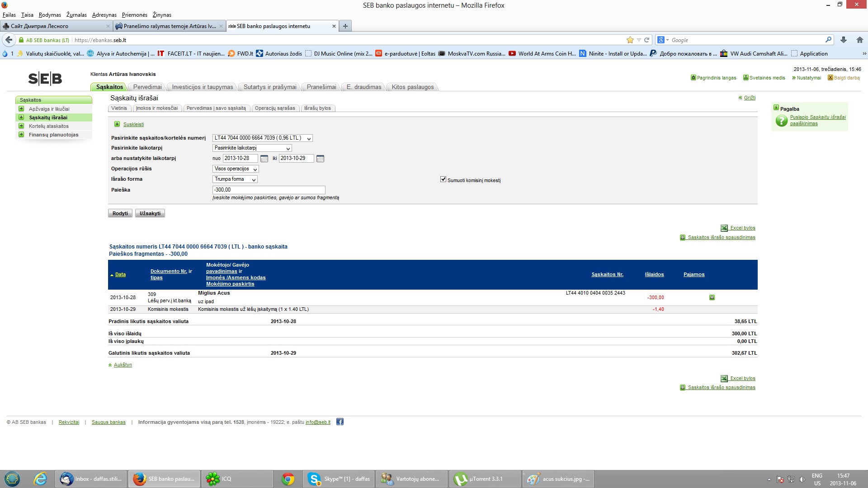Switch to the Skype taskbar window

[339, 479]
